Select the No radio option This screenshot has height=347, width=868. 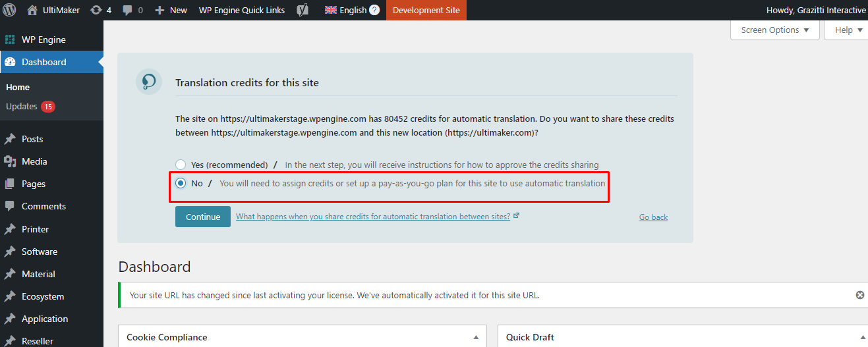click(x=181, y=183)
